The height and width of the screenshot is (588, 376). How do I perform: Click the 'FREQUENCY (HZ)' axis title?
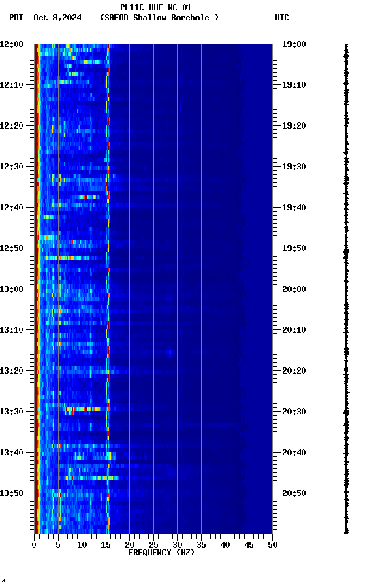(161, 553)
